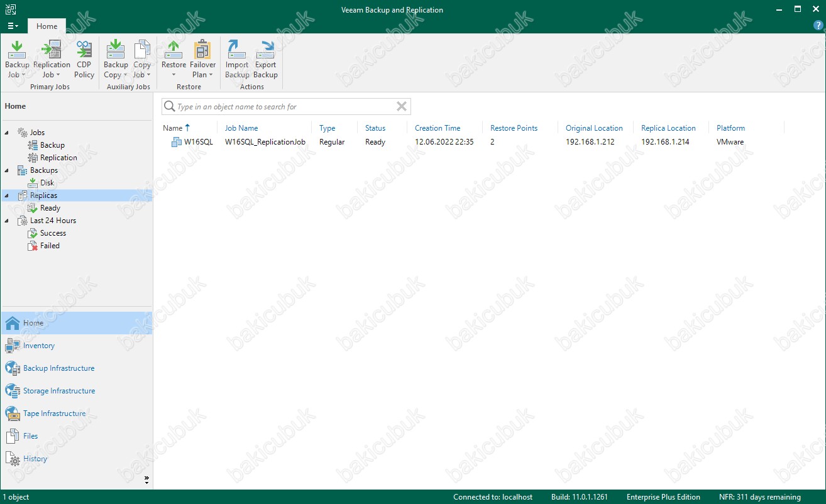Sort by the Creation Time column
The image size is (826, 504).
coord(438,128)
